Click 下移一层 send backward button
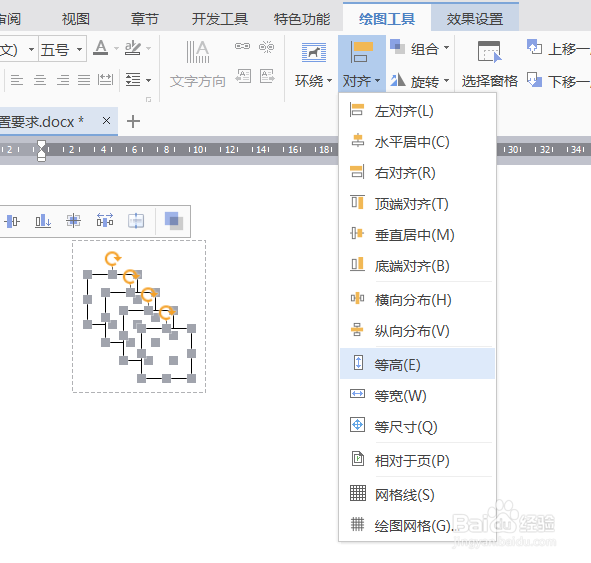Viewport: 591px width, 563px height. pyautogui.click(x=558, y=81)
